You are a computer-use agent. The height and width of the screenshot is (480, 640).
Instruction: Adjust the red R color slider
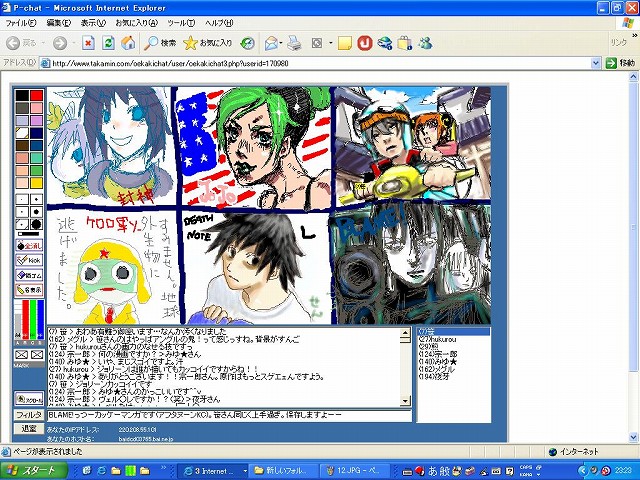[x=25, y=320]
